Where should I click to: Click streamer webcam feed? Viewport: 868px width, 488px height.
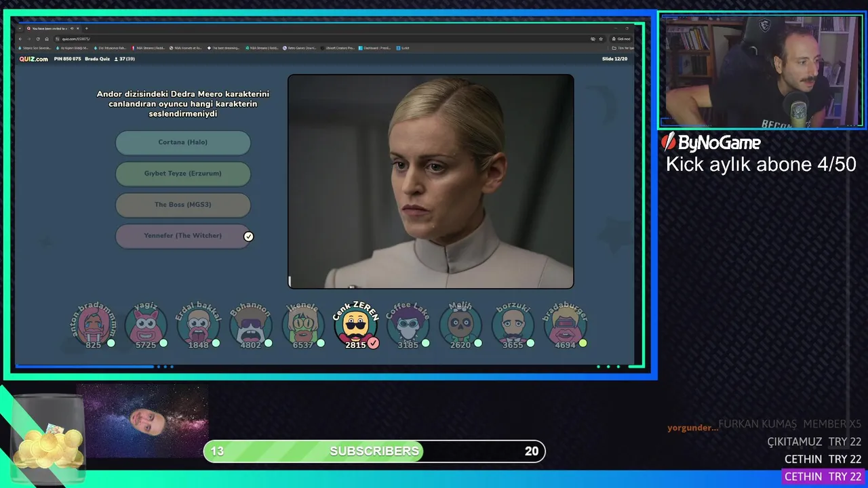pyautogui.click(x=762, y=70)
